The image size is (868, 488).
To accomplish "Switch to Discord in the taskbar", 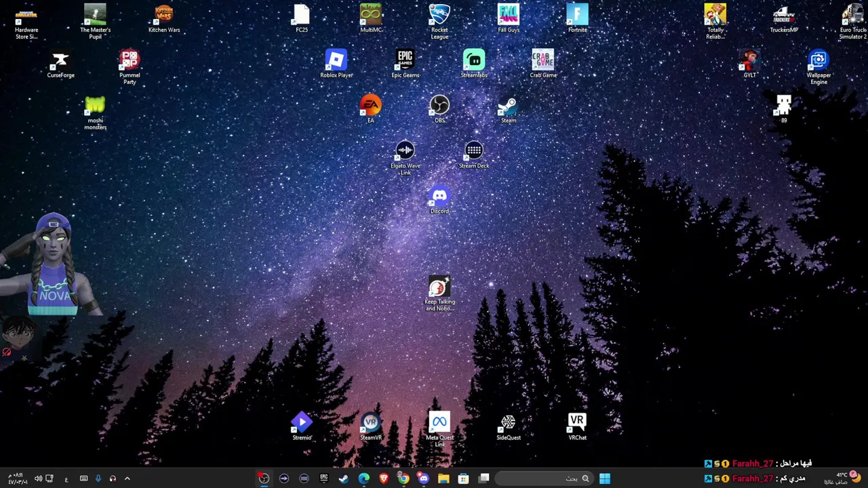I will pyautogui.click(x=424, y=479).
